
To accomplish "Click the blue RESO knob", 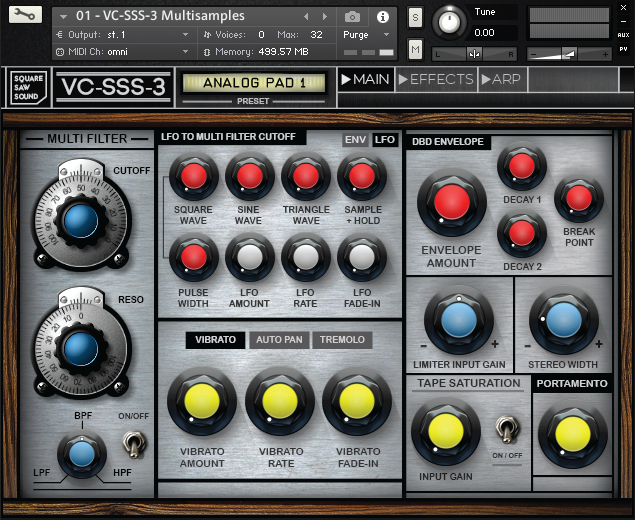I will click(81, 349).
